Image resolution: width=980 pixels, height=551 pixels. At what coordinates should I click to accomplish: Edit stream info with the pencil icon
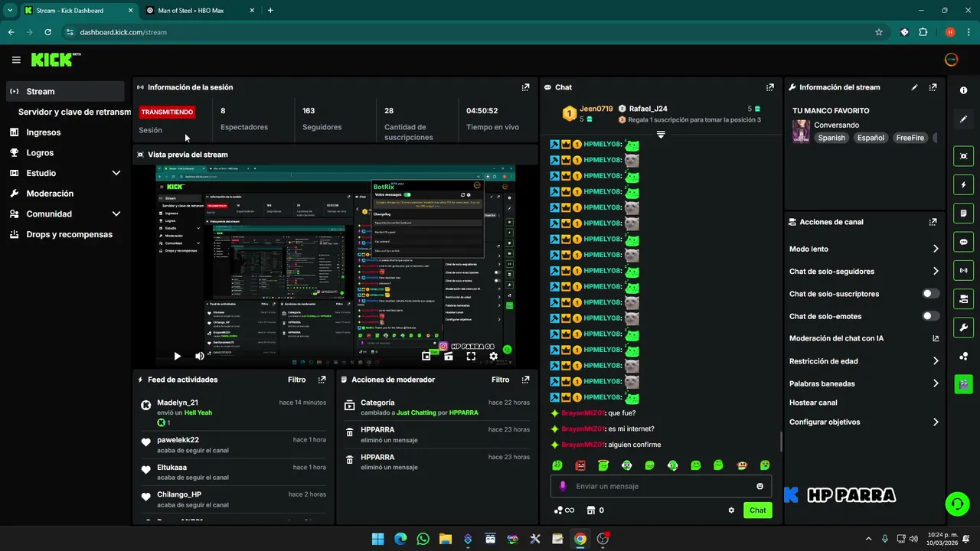[914, 87]
